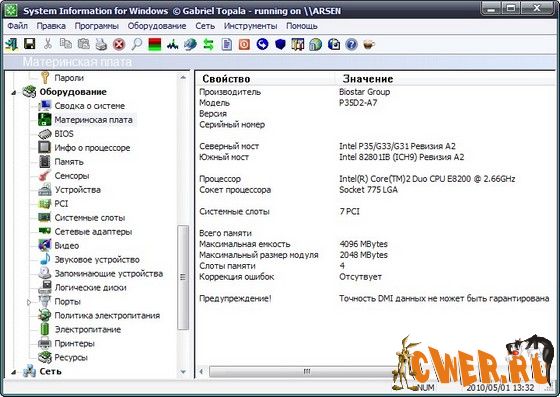Open Политика электропитания item
Viewport: 560px width, 397px height.
107,316
